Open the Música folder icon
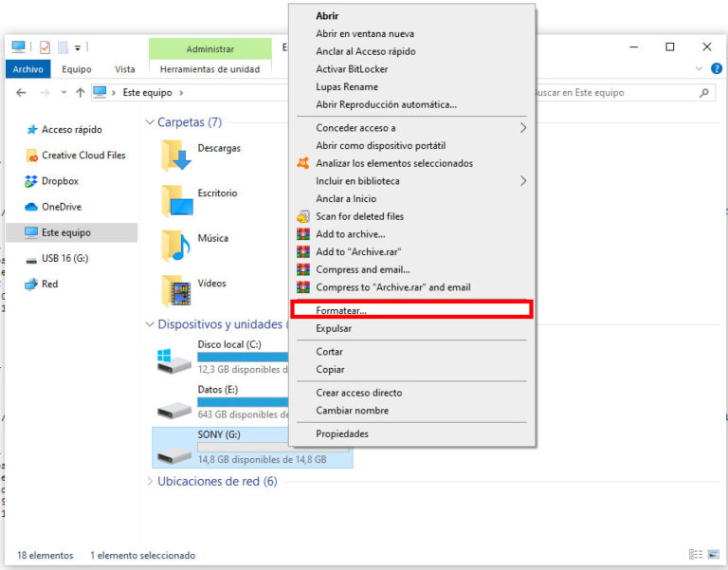728x570 pixels. point(176,245)
